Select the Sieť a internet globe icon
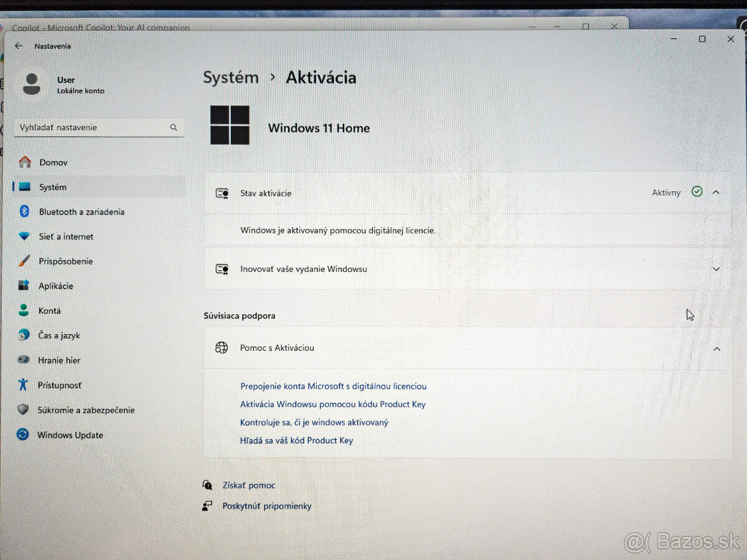Image resolution: width=747 pixels, height=560 pixels. click(24, 236)
